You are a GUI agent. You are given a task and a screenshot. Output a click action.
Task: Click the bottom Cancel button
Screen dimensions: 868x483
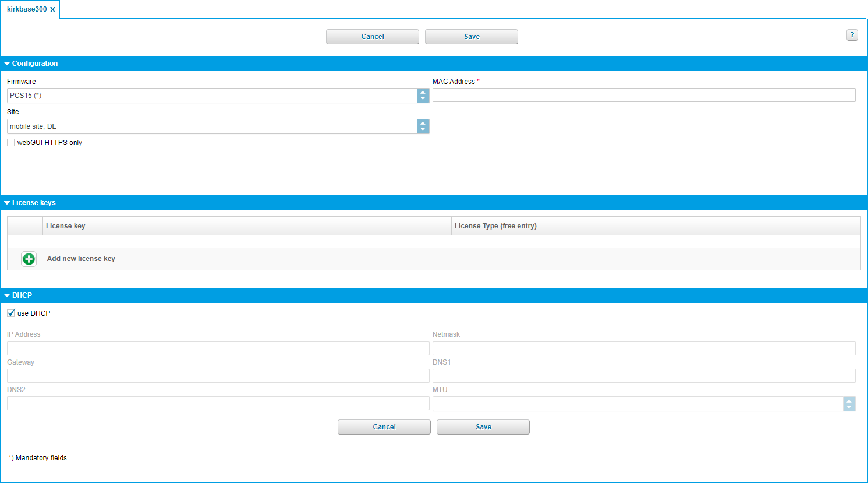pos(384,427)
